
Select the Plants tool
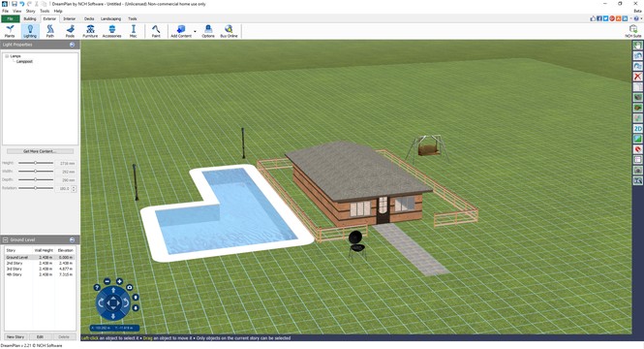pos(10,31)
